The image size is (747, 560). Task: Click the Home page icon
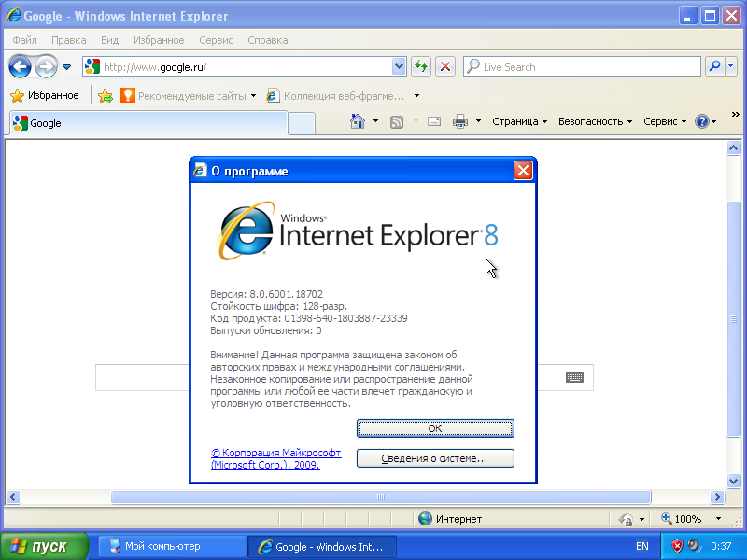[x=358, y=121]
